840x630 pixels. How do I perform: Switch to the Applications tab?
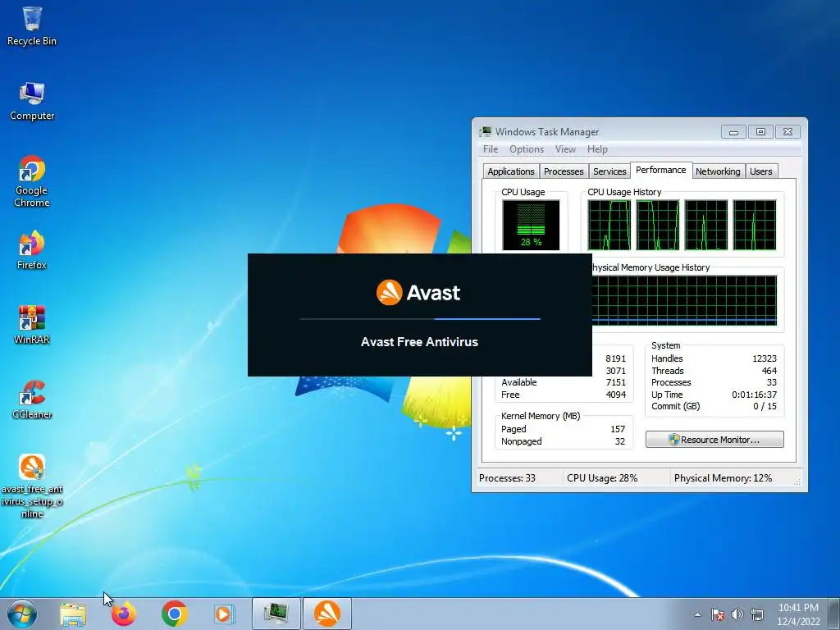coord(510,171)
